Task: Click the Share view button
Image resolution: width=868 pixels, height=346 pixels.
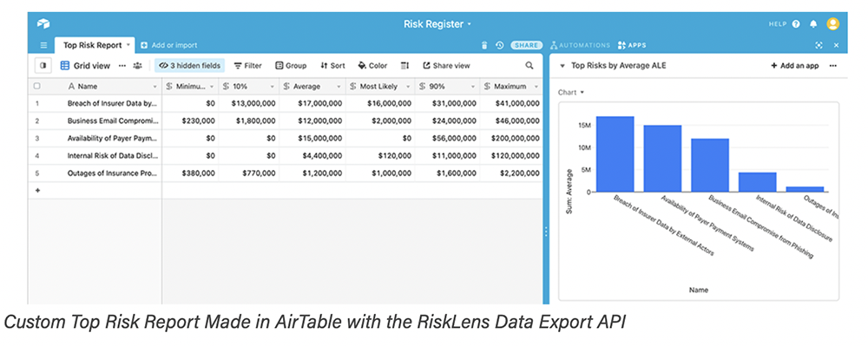Action: coord(446,65)
